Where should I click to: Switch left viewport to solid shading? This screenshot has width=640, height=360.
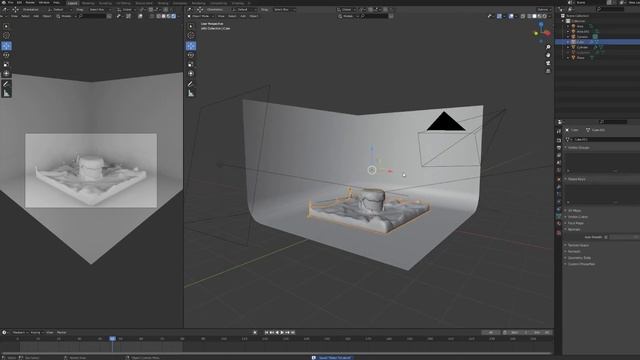pyautogui.click(x=163, y=16)
